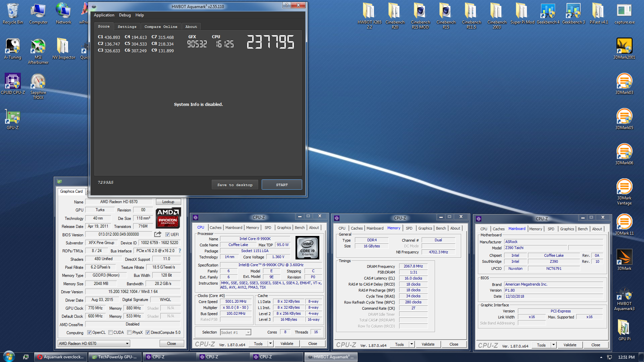
Task: Expand Tools dropdown arrow in Memory tab window
Action: (412, 344)
